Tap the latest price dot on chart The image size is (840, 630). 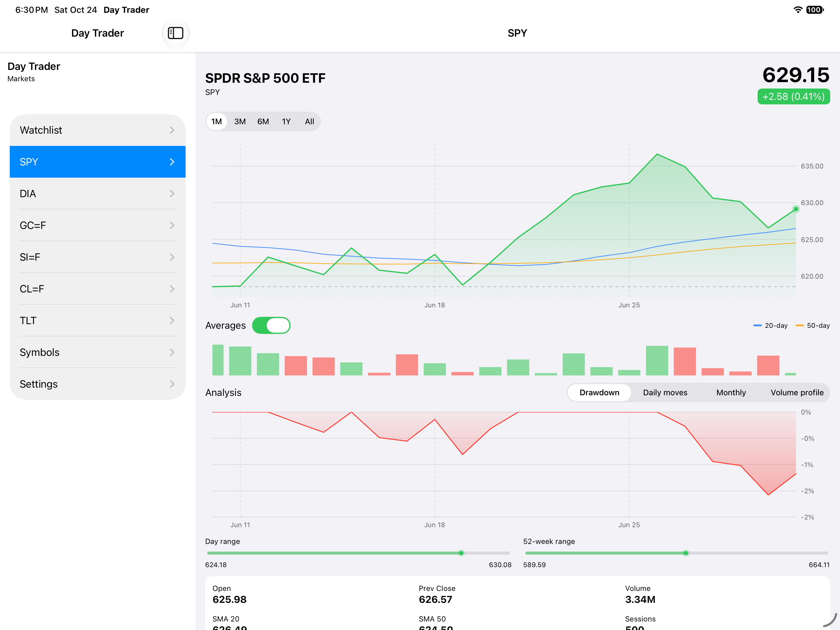click(x=795, y=209)
